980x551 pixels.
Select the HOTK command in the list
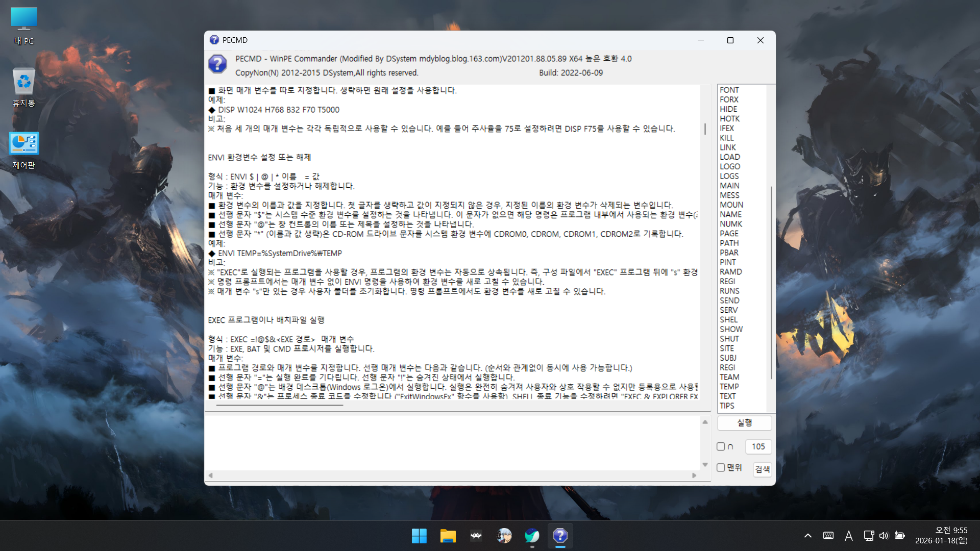(729, 118)
